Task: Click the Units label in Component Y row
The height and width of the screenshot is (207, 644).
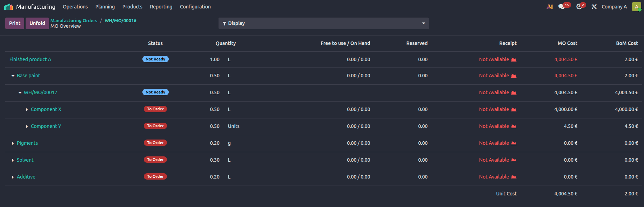Action: (x=234, y=126)
